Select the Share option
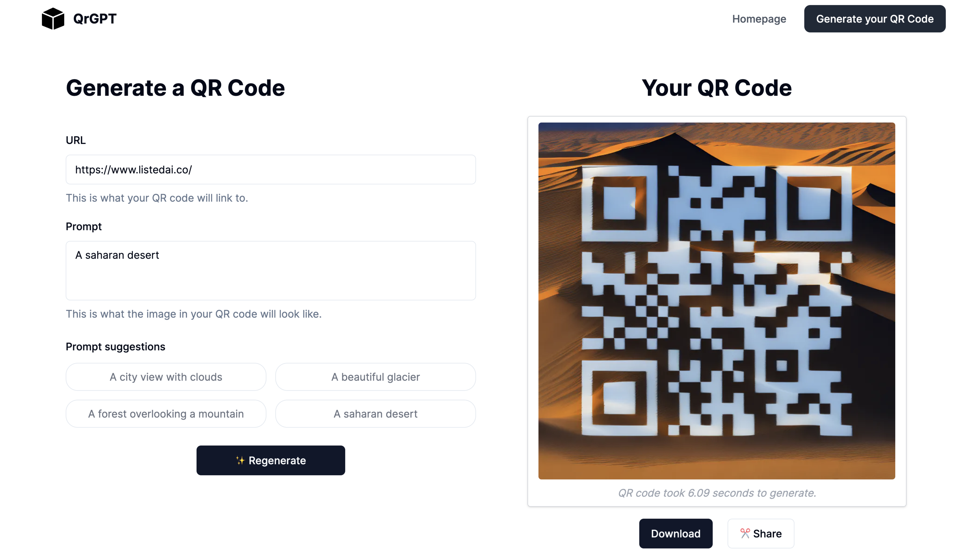 [759, 533]
